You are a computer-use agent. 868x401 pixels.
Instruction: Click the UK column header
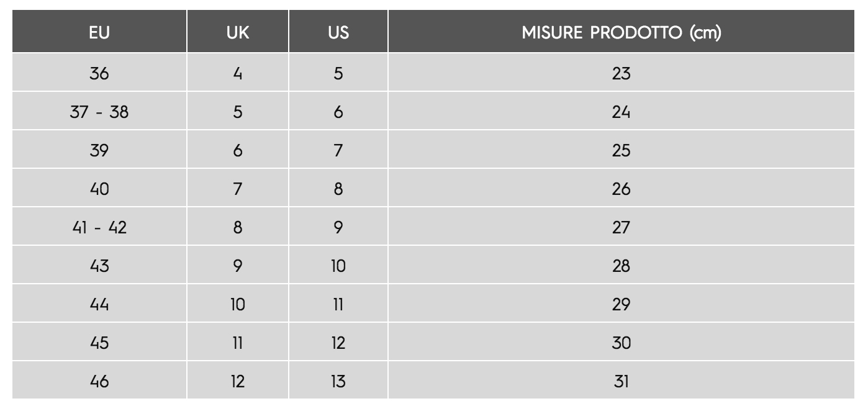(238, 33)
